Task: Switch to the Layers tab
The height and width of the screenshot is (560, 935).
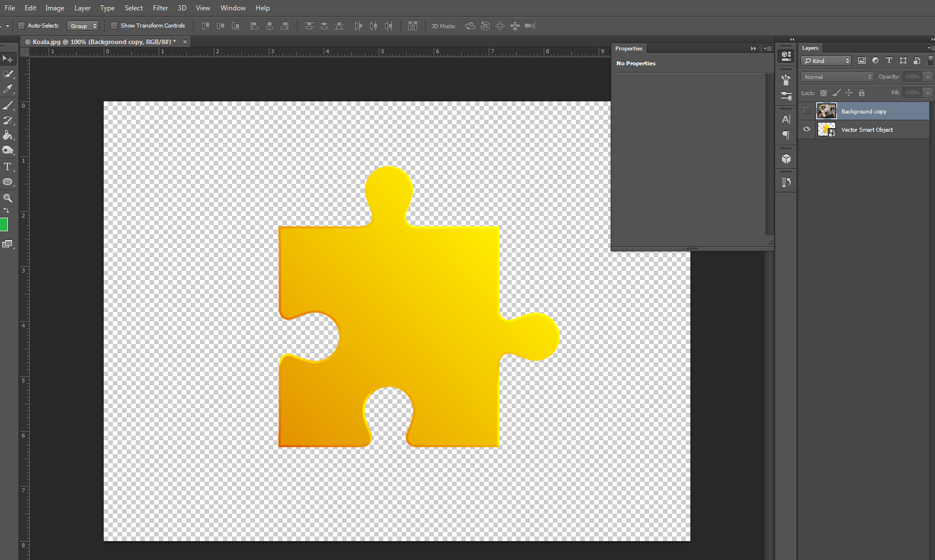Action: (810, 48)
